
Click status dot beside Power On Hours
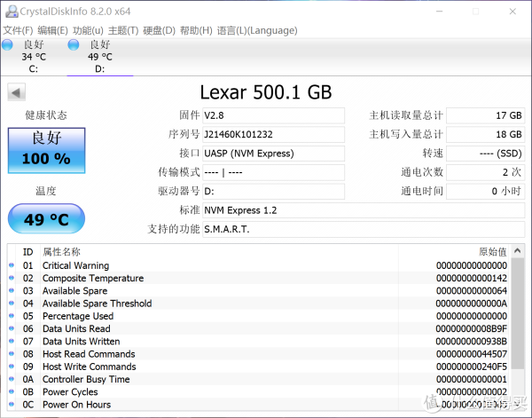point(12,404)
